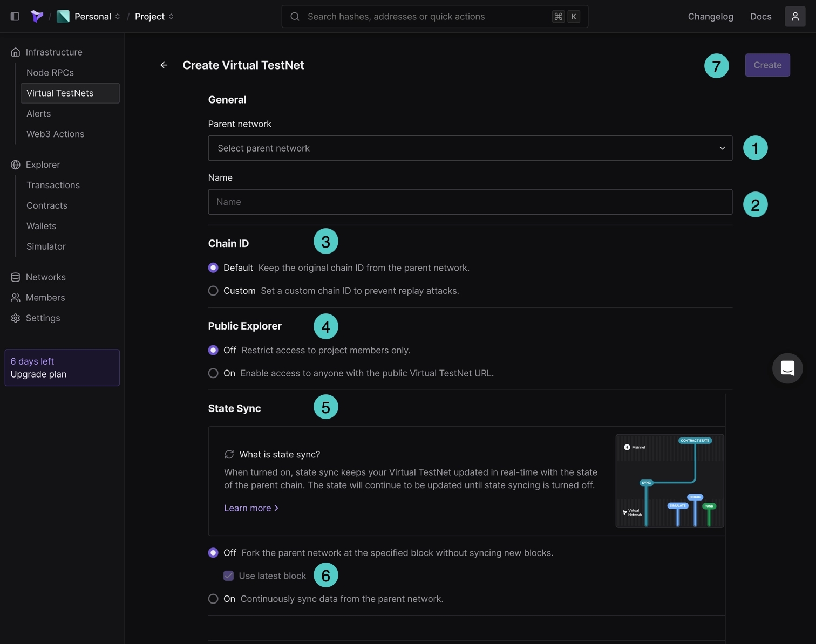Open the Project selector dropdown
This screenshot has height=644, width=816.
click(154, 17)
